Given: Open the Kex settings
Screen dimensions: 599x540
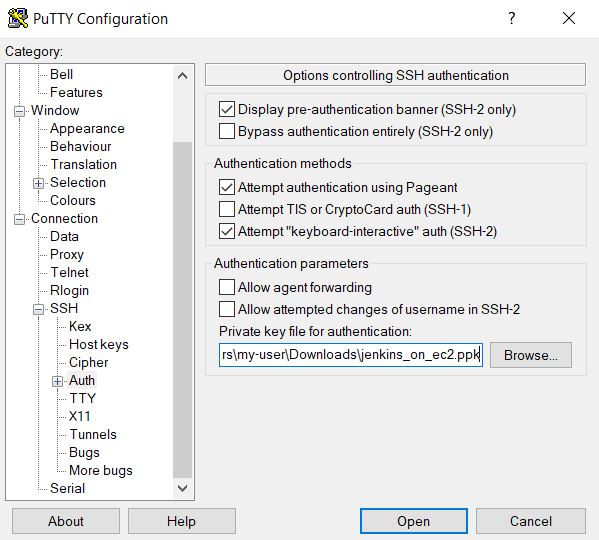Looking at the screenshot, I should tap(80, 326).
